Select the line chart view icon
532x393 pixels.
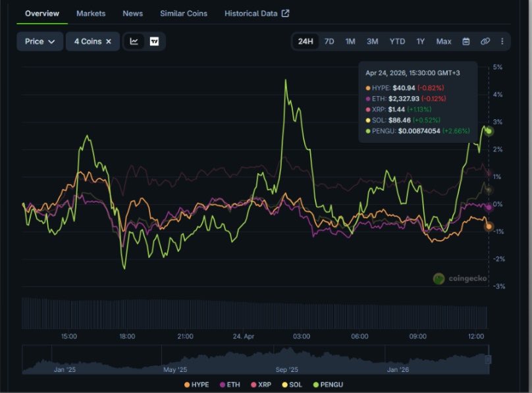point(134,41)
